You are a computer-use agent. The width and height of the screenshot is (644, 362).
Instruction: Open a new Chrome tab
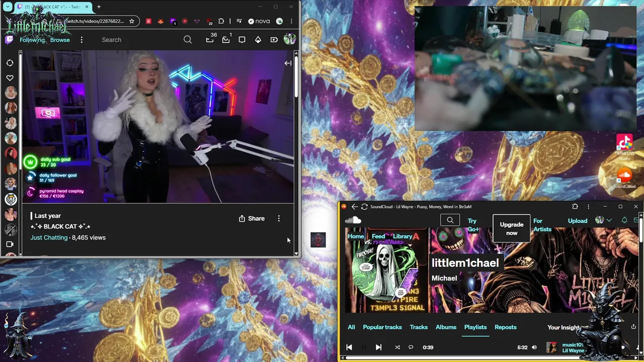(x=99, y=7)
